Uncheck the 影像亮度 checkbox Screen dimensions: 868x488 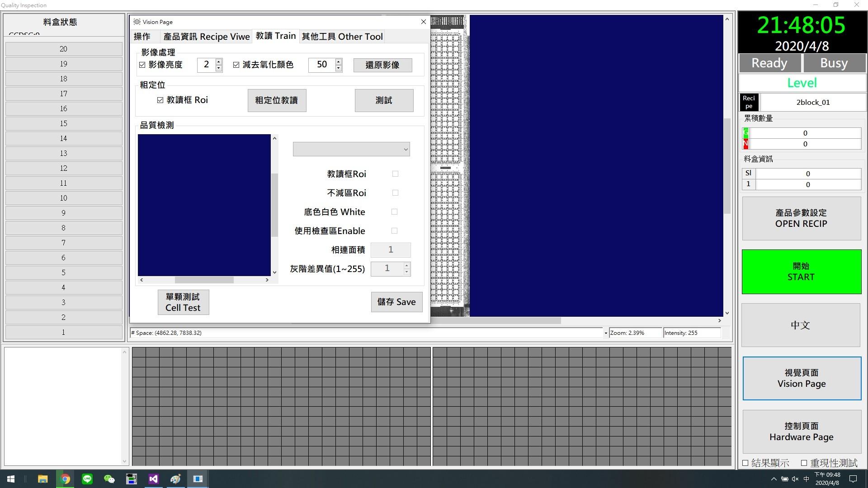[x=142, y=65]
